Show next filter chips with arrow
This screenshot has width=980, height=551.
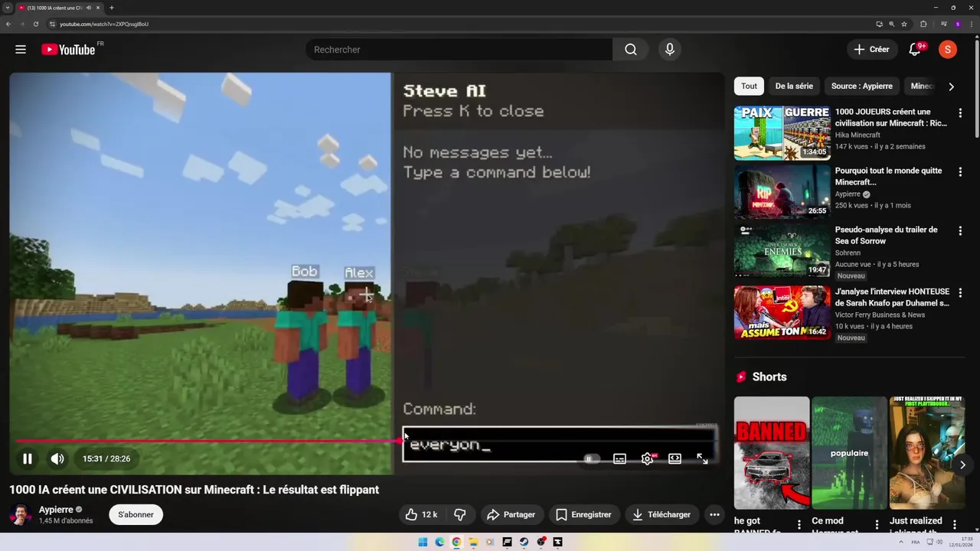pyautogui.click(x=951, y=86)
